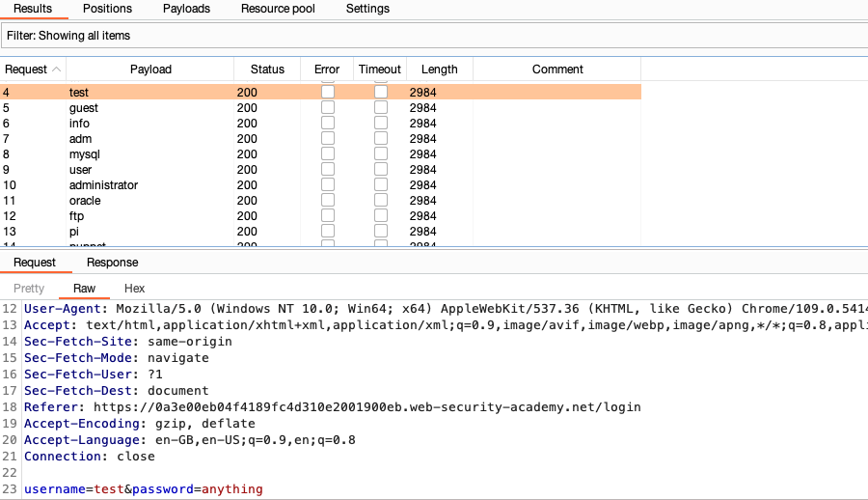
Task: Select the 'user' payload row
Action: [x=320, y=170]
